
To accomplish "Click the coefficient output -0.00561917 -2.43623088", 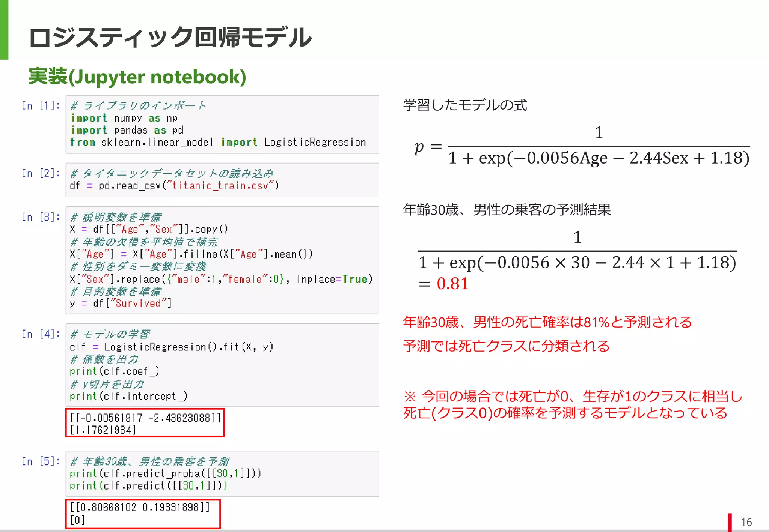I will click(x=146, y=418).
